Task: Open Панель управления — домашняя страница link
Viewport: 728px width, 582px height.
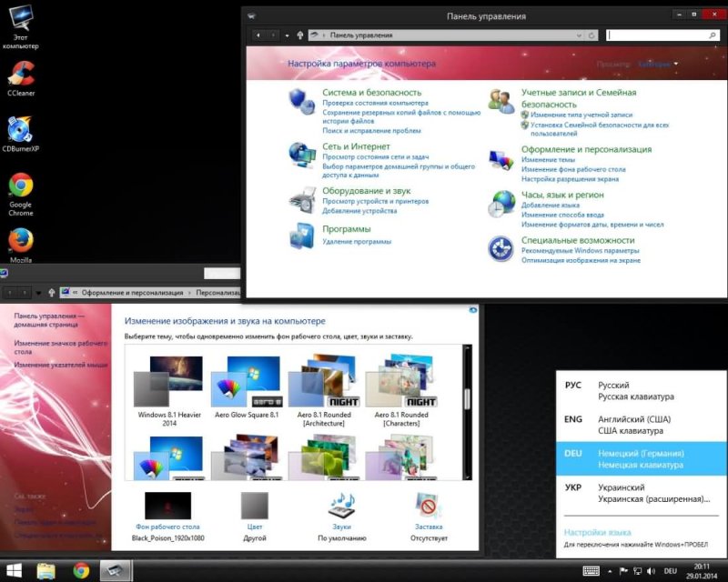Action: [x=49, y=320]
